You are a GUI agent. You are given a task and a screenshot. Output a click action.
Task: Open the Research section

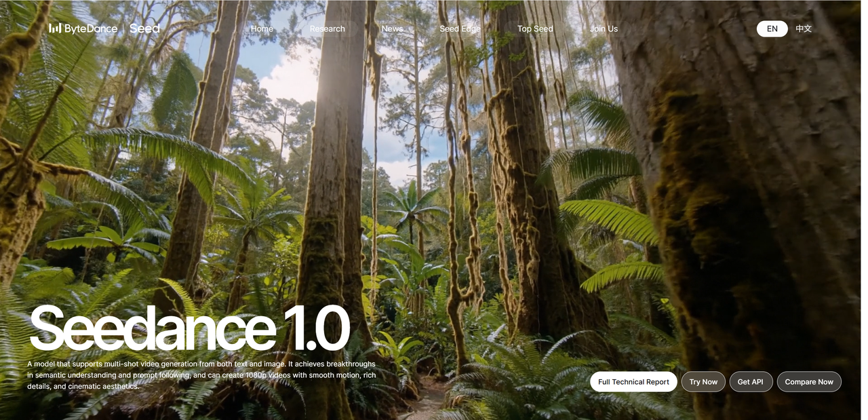pos(327,28)
